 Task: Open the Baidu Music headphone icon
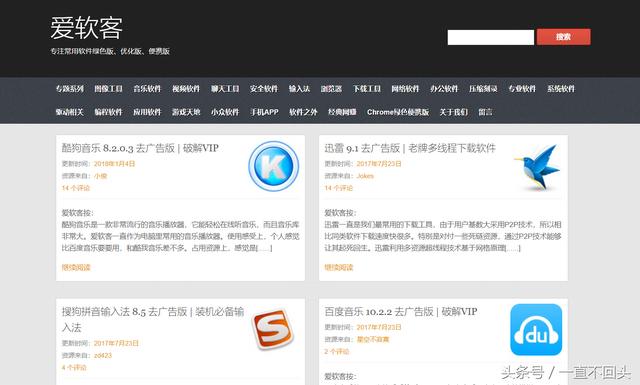pos(536,329)
